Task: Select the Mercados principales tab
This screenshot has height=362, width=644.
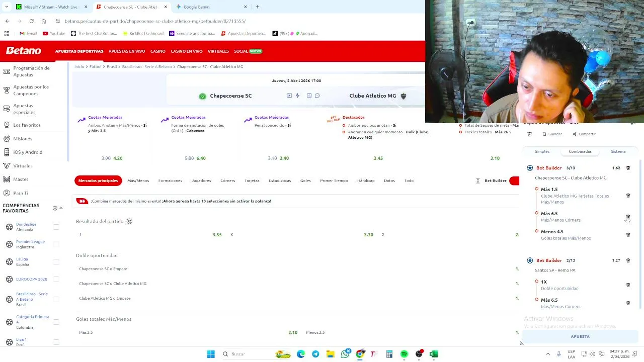Action: tap(98, 180)
